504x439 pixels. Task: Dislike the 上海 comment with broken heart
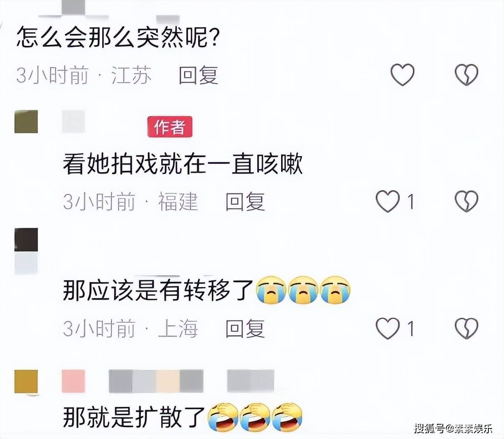[466, 328]
